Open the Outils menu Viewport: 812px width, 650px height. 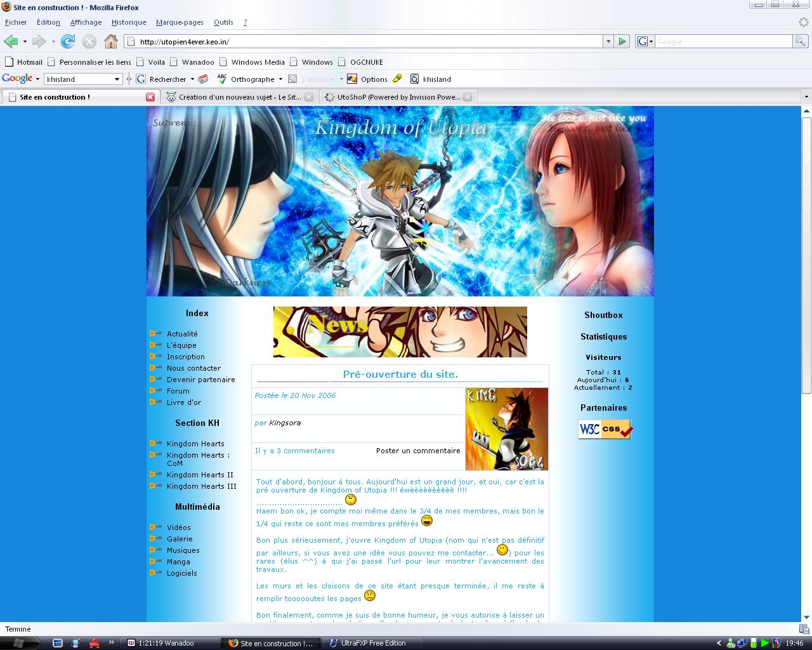(x=223, y=22)
